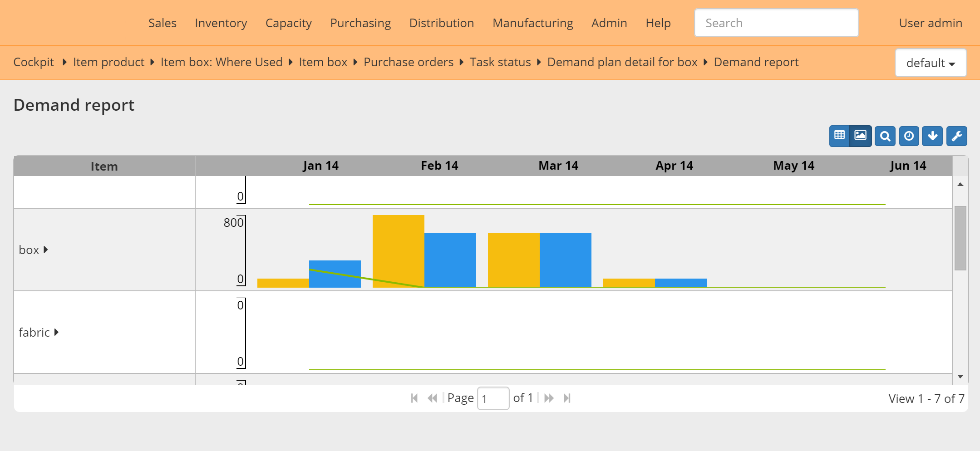The width and height of the screenshot is (980, 451).
Task: Switch to table view in the Demand report
Action: coord(840,136)
